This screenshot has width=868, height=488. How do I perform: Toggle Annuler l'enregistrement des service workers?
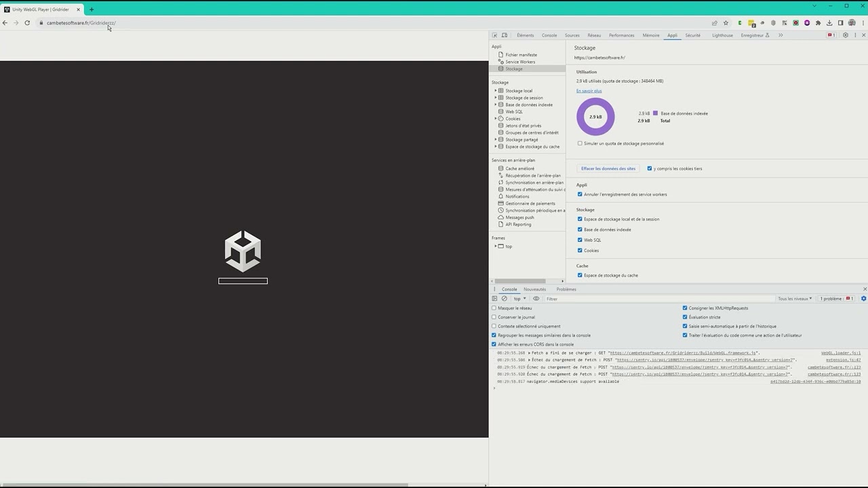tap(580, 195)
